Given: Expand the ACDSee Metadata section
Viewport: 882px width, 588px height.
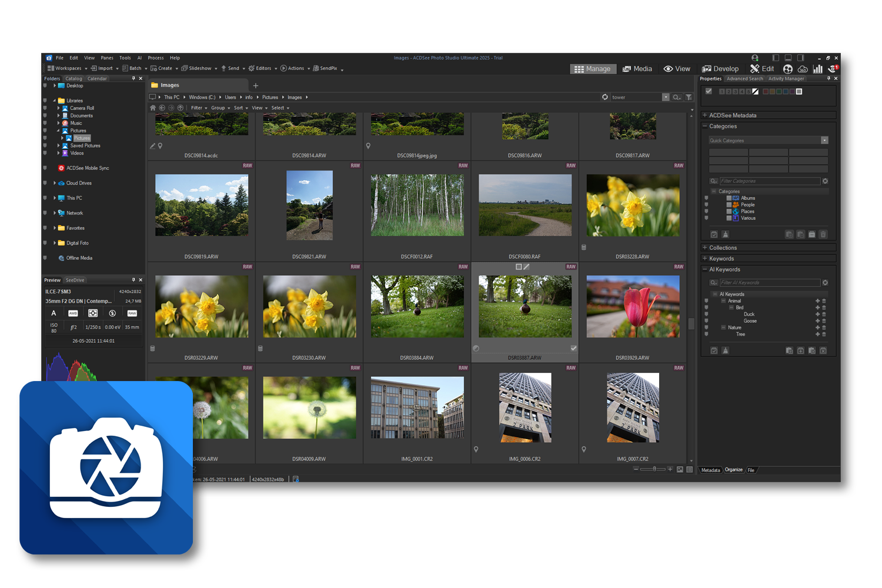Looking at the screenshot, I should click(705, 115).
